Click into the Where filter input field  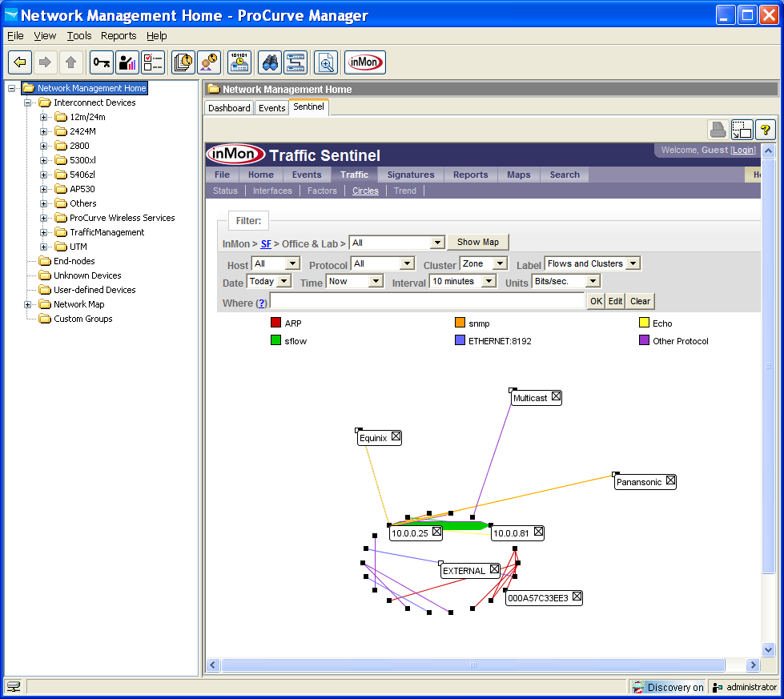pos(428,301)
